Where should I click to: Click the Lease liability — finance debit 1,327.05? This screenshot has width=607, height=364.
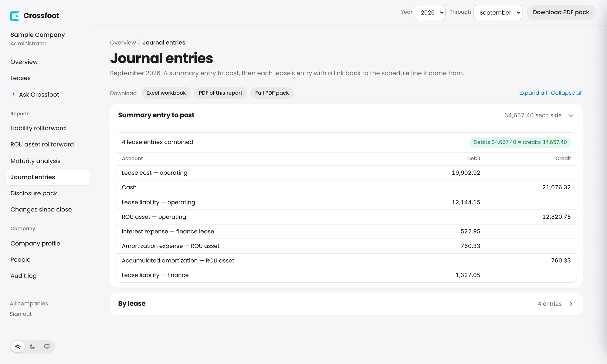[468, 275]
